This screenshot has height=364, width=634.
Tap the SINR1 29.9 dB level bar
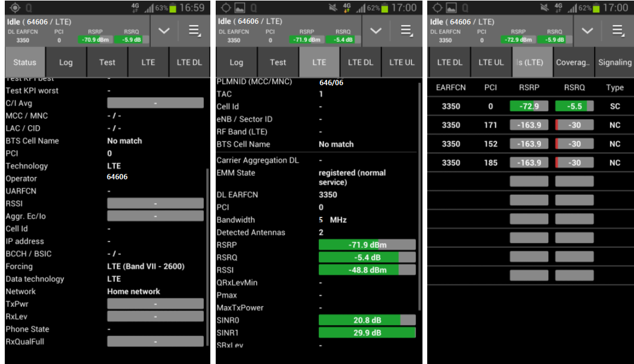(x=367, y=333)
